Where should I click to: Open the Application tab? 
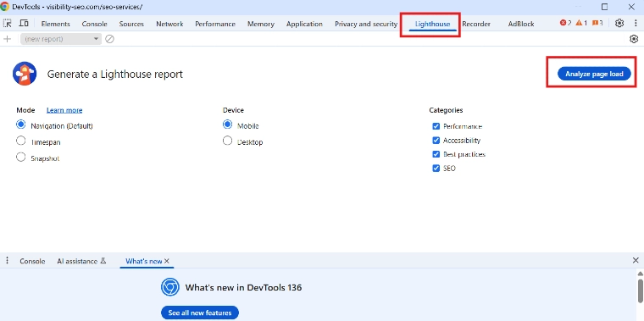click(x=304, y=24)
